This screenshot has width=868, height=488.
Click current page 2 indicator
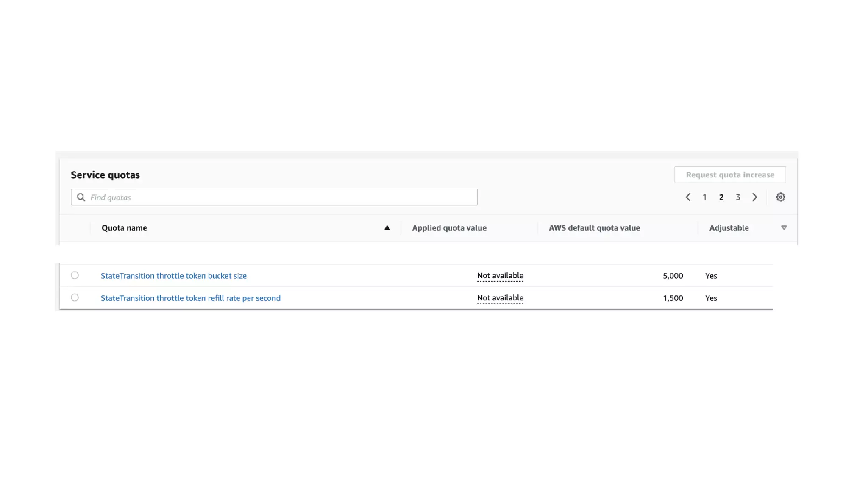[x=721, y=197]
